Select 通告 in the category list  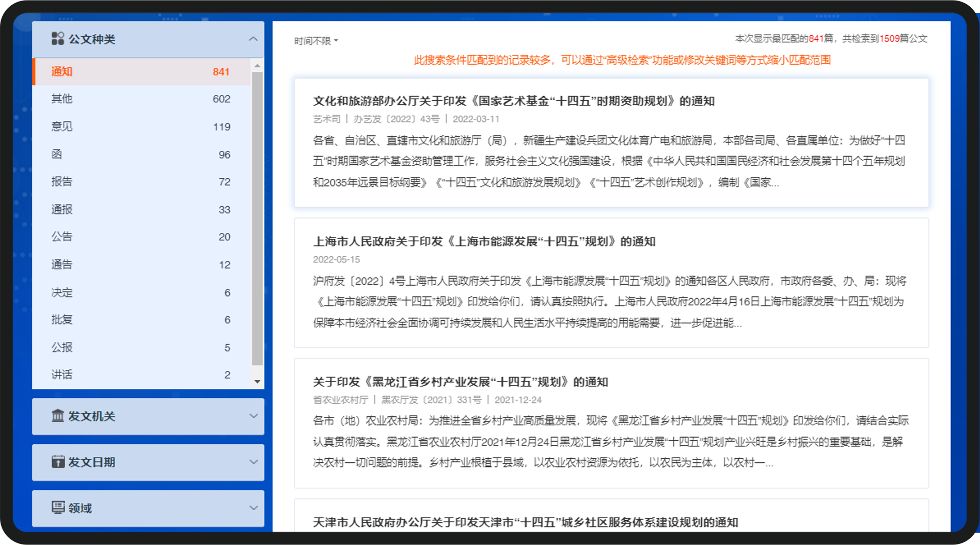[142, 265]
